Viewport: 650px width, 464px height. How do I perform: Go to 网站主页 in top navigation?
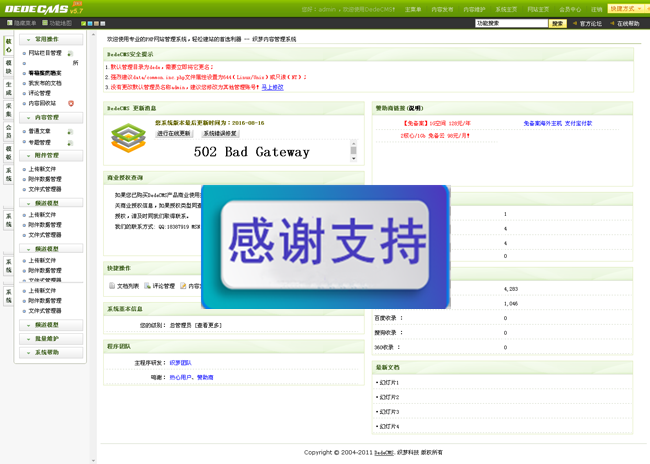pyautogui.click(x=538, y=9)
